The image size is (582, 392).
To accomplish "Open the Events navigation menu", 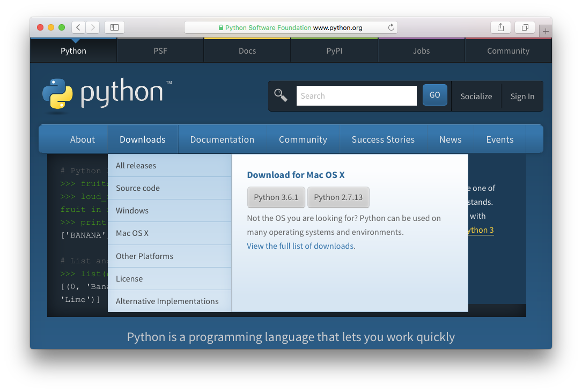I will [x=499, y=139].
